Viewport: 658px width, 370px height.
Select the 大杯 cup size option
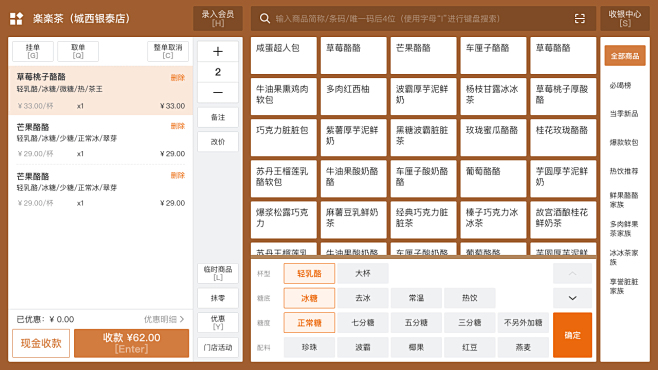[363, 274]
